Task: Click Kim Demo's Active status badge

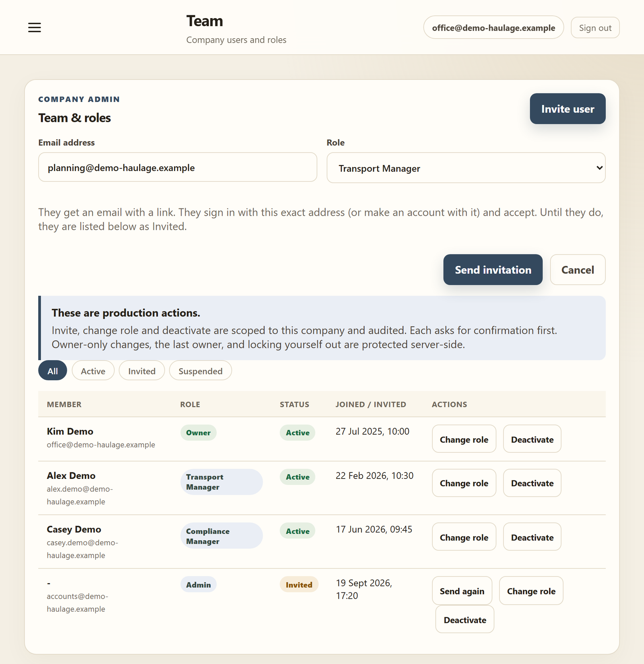Action: coord(297,433)
